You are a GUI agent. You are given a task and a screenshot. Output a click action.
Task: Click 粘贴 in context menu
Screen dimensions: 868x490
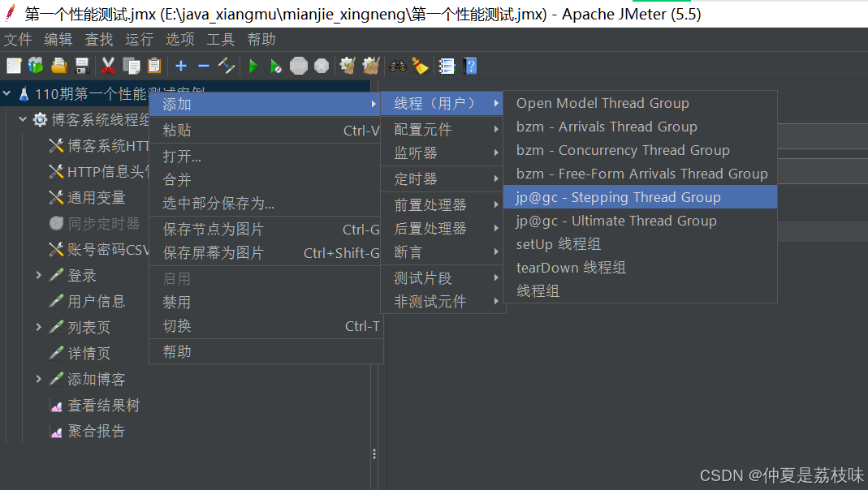(x=266, y=131)
